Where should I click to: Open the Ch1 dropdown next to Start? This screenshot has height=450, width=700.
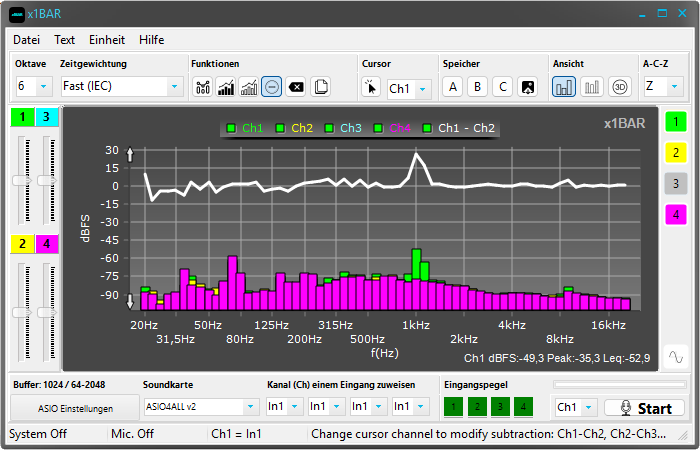[x=576, y=408]
